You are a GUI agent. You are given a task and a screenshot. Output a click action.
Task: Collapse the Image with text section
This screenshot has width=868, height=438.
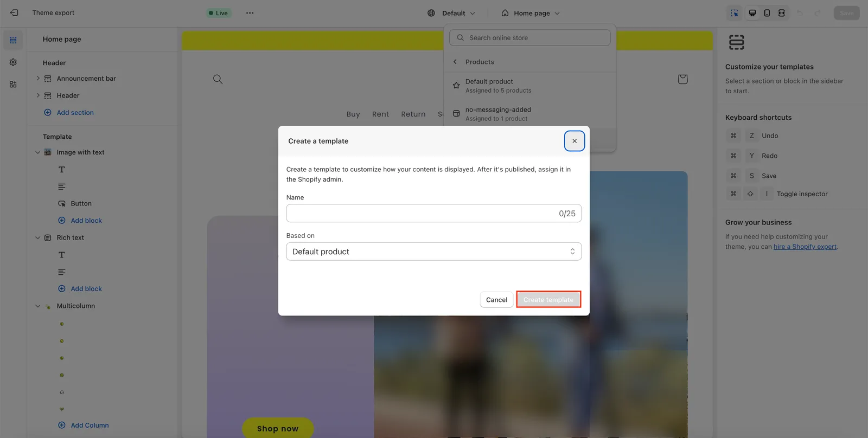click(x=38, y=152)
